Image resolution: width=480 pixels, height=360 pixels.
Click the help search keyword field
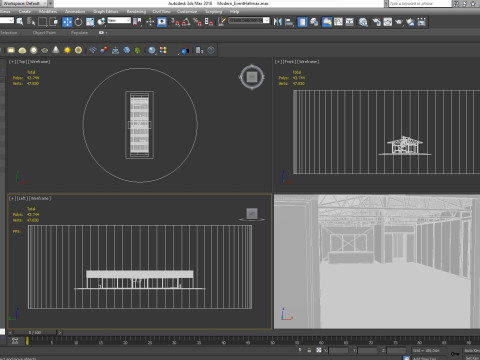(x=420, y=3)
